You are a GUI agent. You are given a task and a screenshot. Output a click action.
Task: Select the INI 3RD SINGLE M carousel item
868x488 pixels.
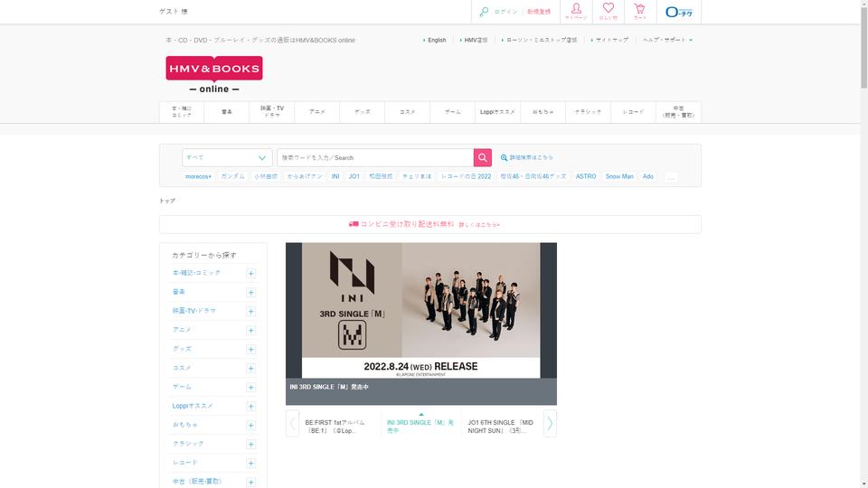[x=420, y=426]
